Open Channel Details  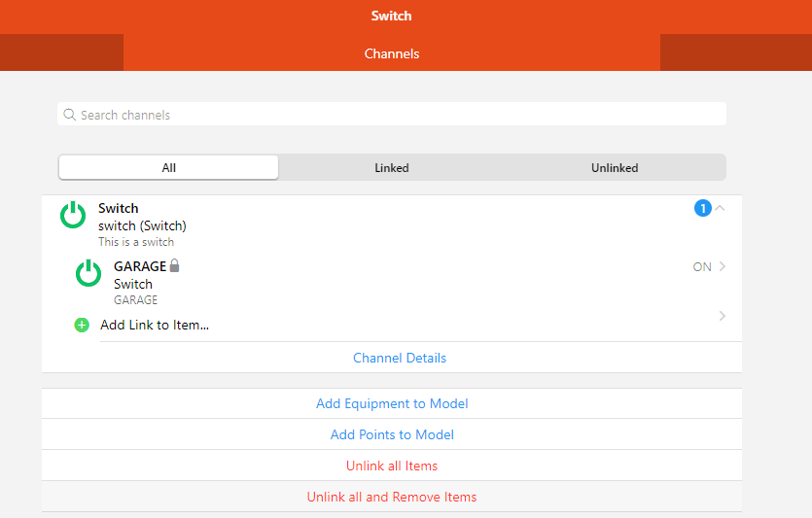click(400, 358)
